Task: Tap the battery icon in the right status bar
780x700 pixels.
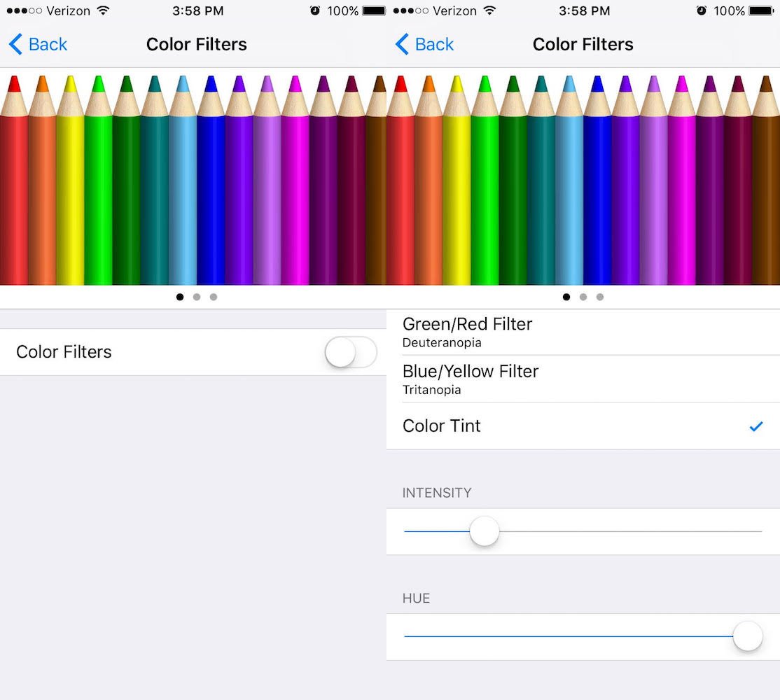Action: point(760,10)
